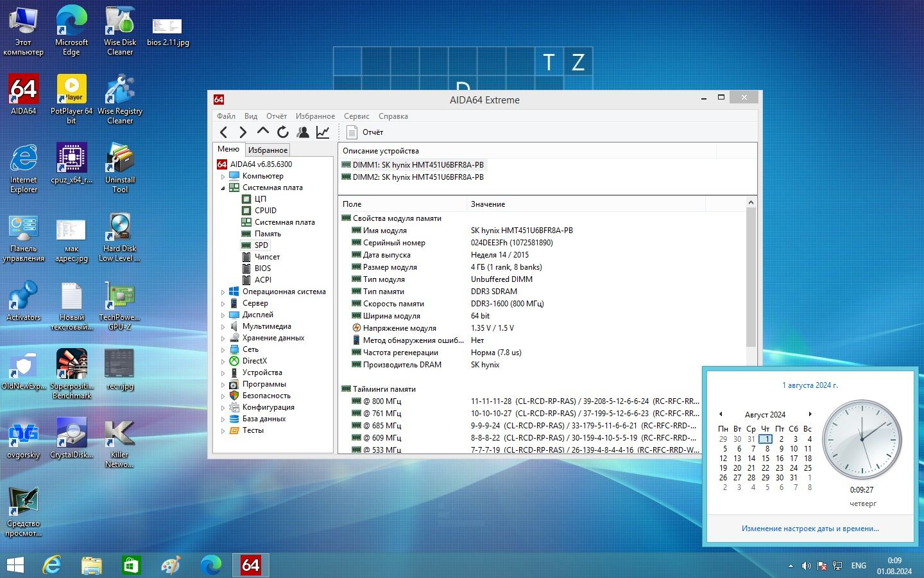
Task: Open date and time settings link
Action: (x=810, y=529)
